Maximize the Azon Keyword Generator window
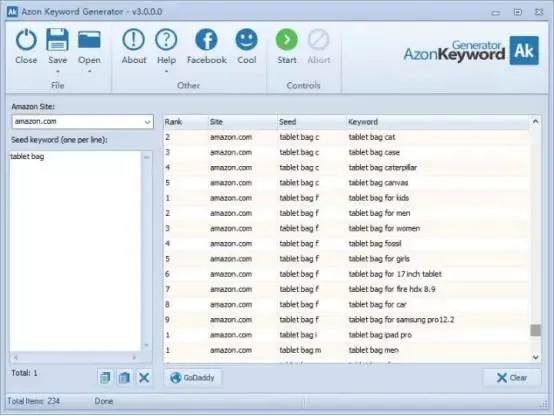Screen dimensions: 554x416 pos(517,12)
